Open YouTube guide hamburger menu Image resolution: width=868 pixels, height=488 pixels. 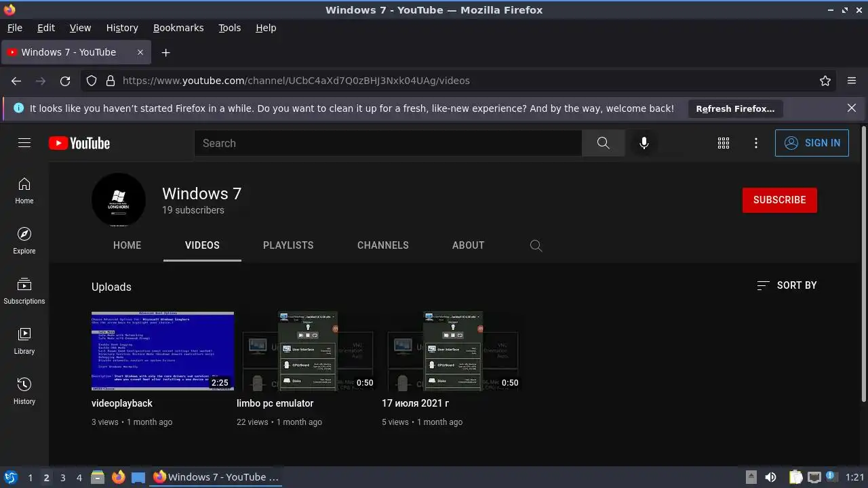coord(24,143)
